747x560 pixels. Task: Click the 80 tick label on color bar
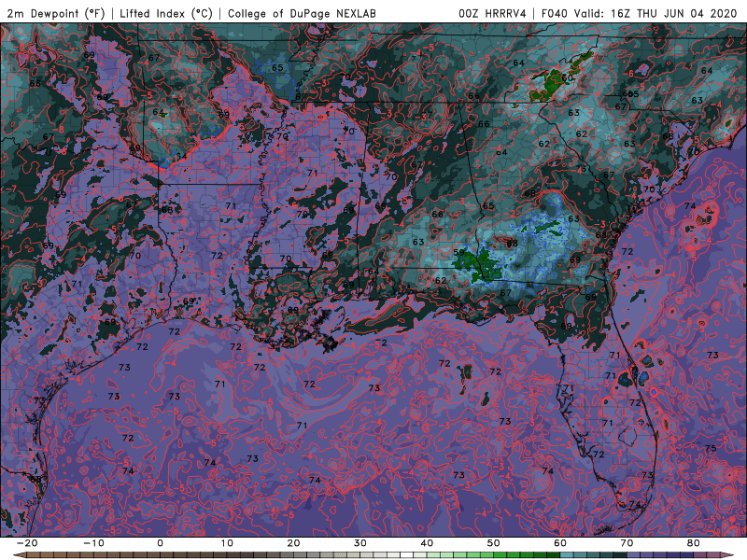(694, 543)
